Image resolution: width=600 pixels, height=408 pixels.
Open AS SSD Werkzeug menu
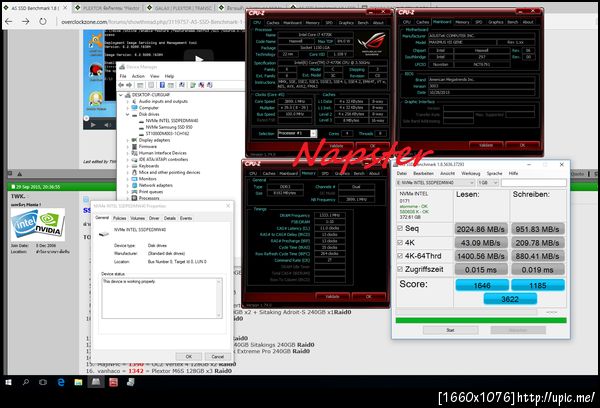click(x=470, y=173)
